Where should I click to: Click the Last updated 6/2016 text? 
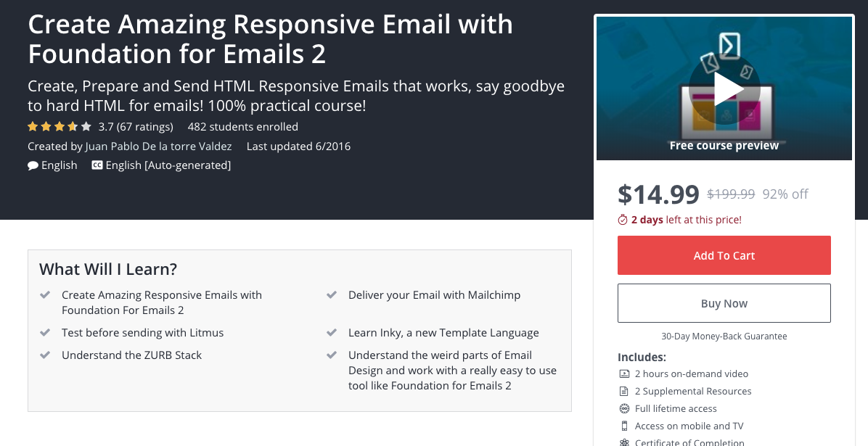coord(298,146)
